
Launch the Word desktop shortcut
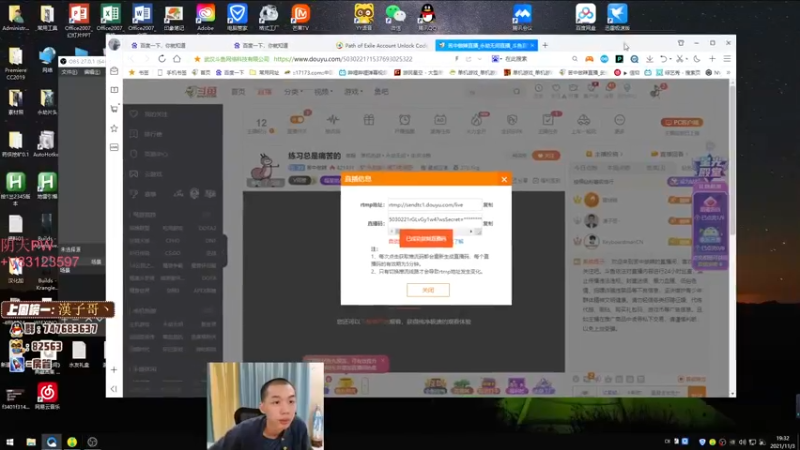tap(142, 17)
